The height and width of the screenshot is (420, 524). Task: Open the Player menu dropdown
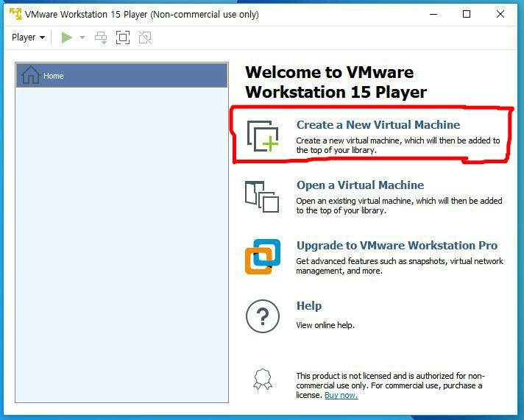coord(28,37)
